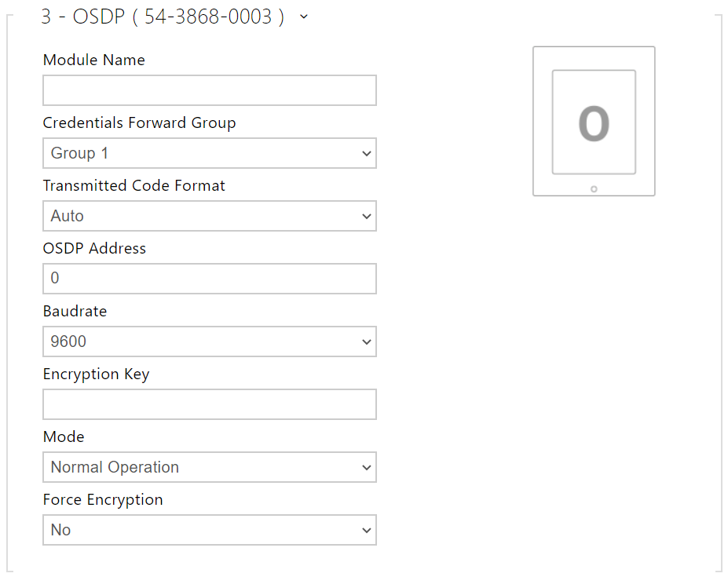728x577 pixels.
Task: Click the 'Credentials Forward Group' label
Action: coord(139,123)
